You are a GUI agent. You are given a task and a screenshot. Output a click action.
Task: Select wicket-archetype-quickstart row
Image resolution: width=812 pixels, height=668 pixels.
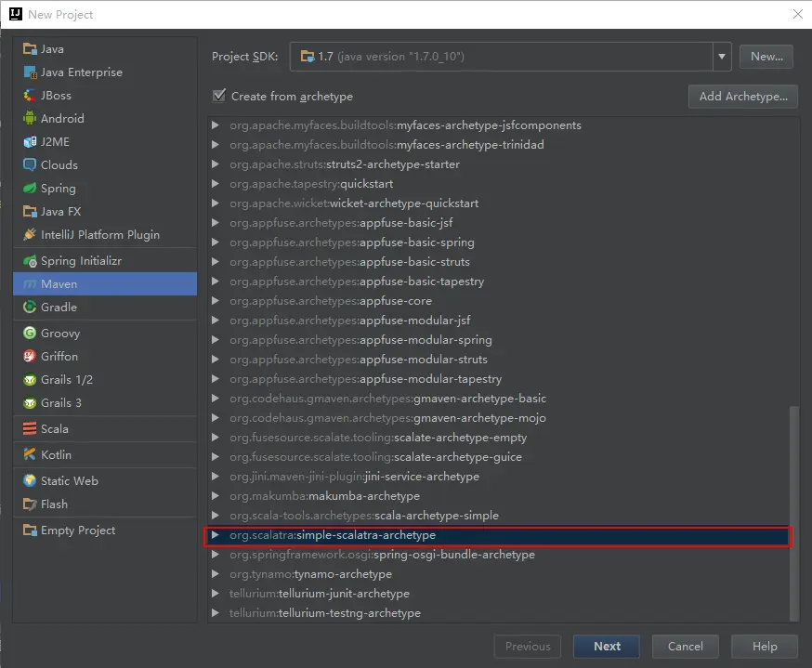(499, 203)
